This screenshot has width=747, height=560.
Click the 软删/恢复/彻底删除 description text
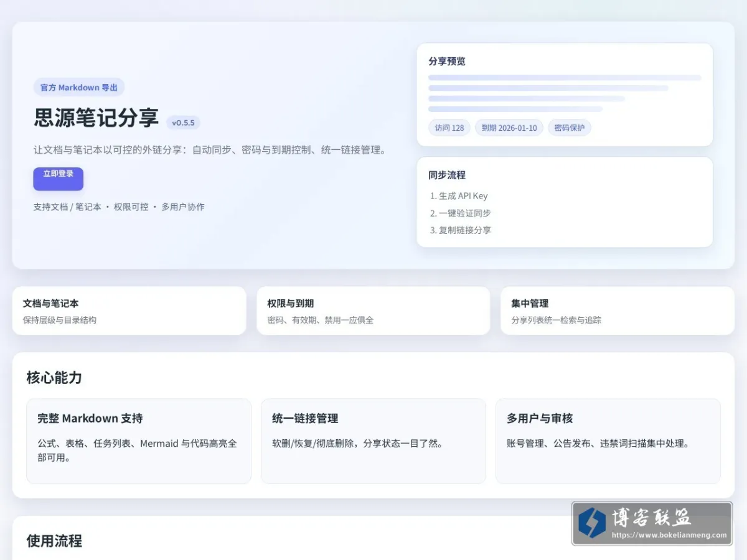357,444
